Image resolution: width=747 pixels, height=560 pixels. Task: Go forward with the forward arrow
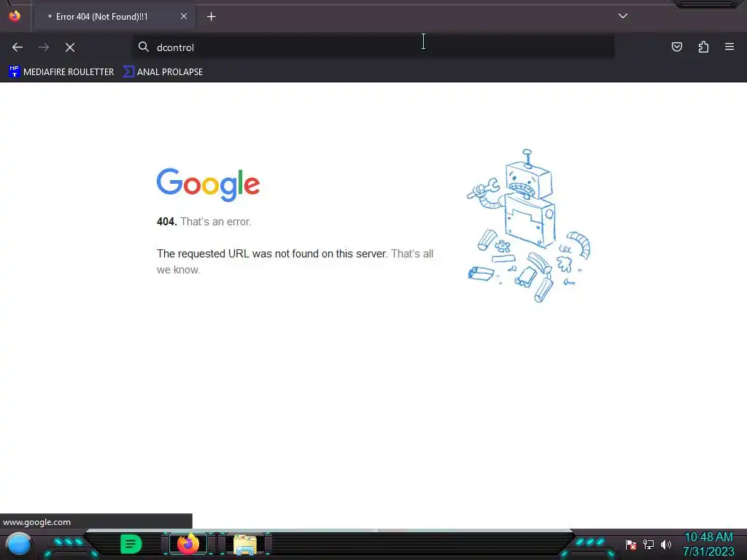[44, 47]
